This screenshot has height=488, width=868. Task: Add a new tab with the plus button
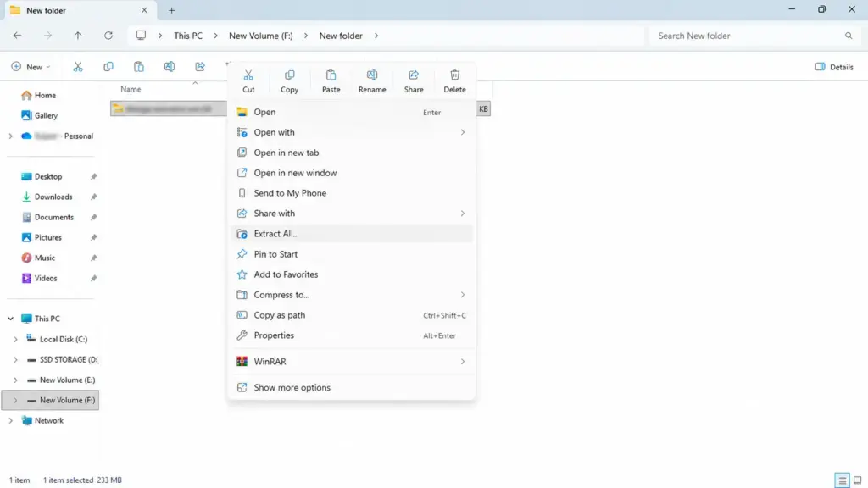(x=171, y=10)
